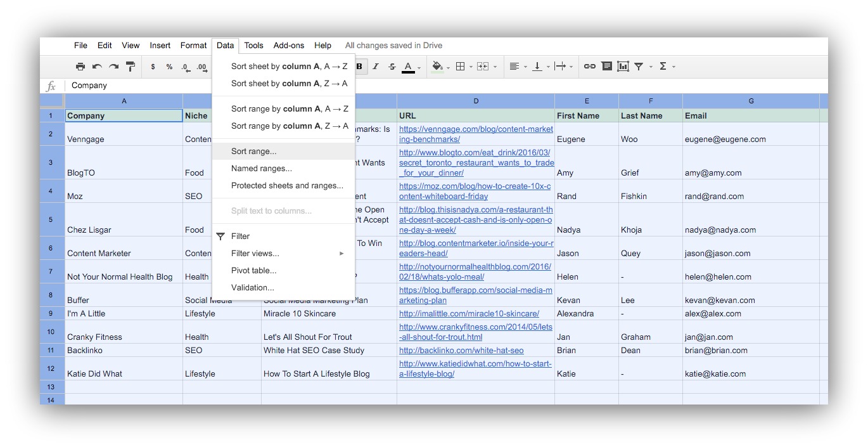Turn on Filter from Data menu
Screen dimensions: 868x447
pyautogui.click(x=283, y=236)
